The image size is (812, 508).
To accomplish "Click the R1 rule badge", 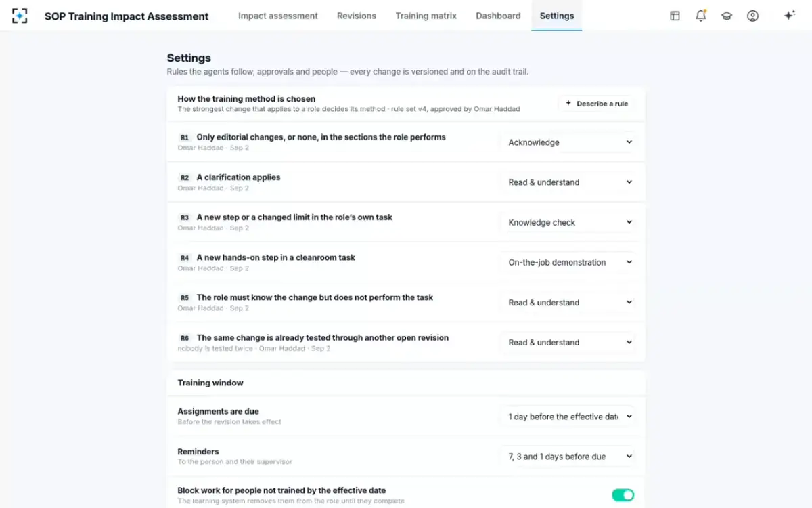I will point(185,137).
